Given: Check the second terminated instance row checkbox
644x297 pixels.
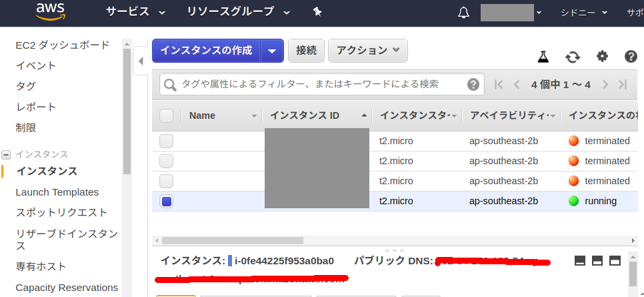Looking at the screenshot, I should (x=167, y=162).
